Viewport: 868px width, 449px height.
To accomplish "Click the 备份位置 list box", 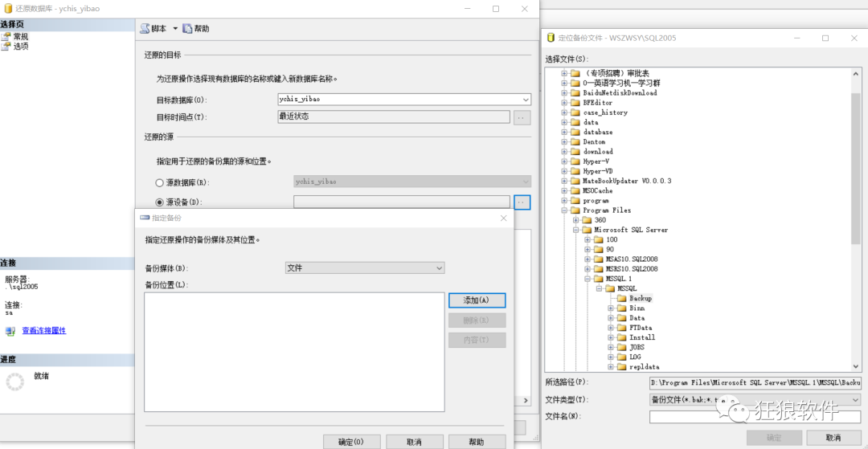I will [x=294, y=353].
